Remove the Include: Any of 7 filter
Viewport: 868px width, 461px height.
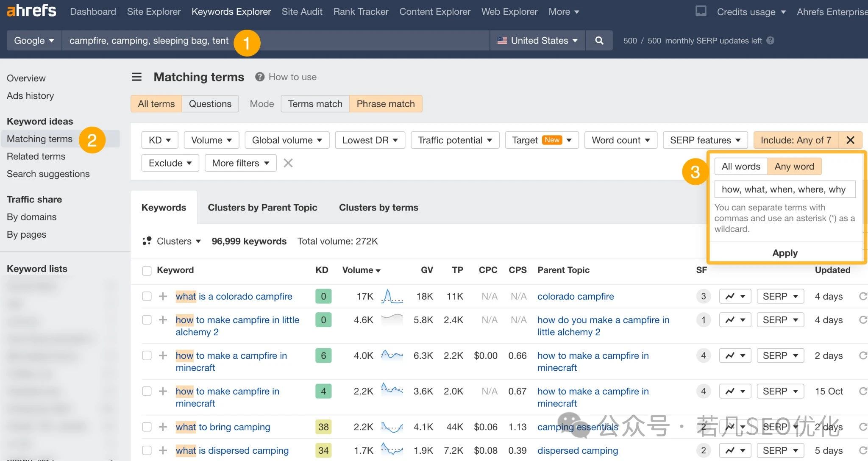click(x=850, y=140)
